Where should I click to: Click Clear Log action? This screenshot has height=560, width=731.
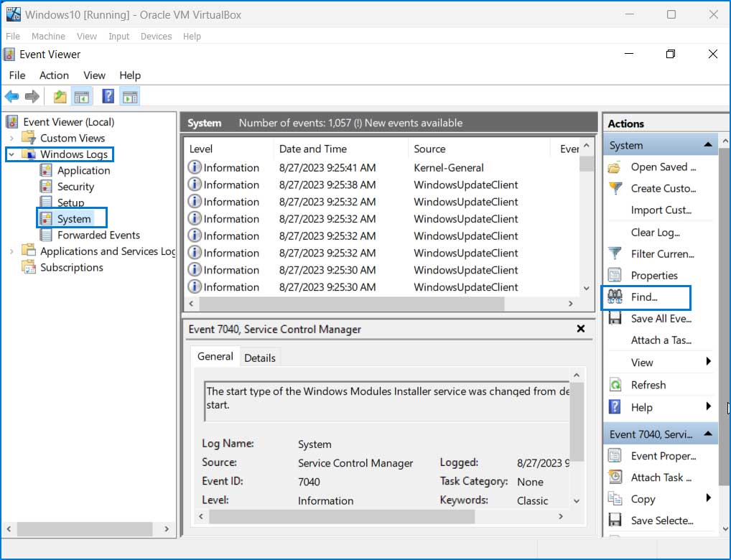(656, 232)
